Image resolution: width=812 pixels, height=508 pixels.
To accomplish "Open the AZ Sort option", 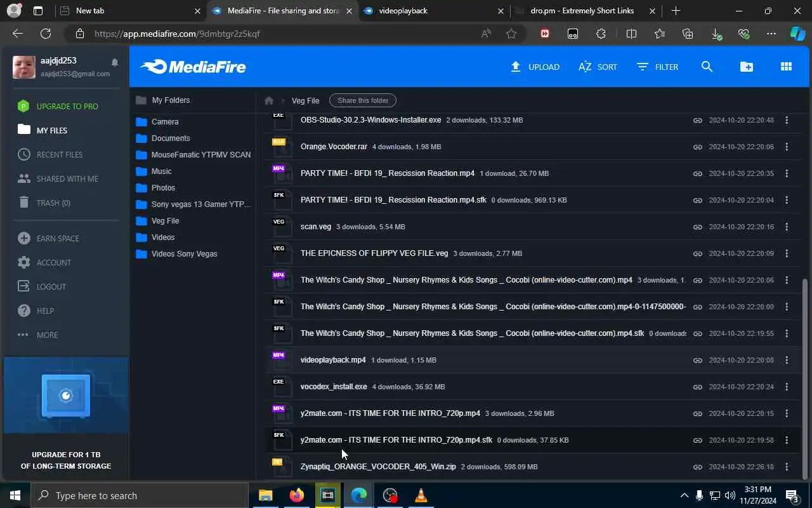I will [598, 67].
